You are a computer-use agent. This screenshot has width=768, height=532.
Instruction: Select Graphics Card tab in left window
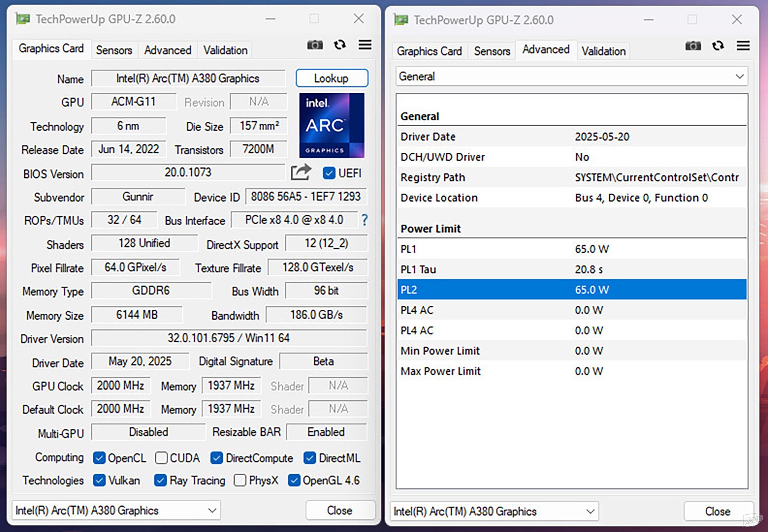(x=51, y=49)
